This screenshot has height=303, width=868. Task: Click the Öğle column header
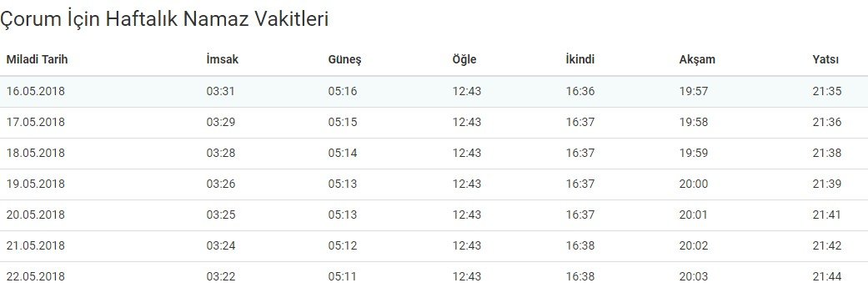(x=464, y=59)
